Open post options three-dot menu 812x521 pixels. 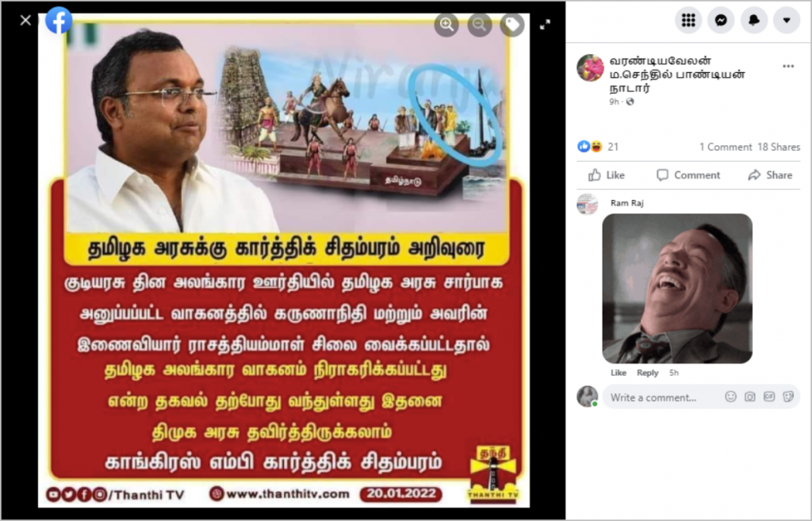coord(788,67)
